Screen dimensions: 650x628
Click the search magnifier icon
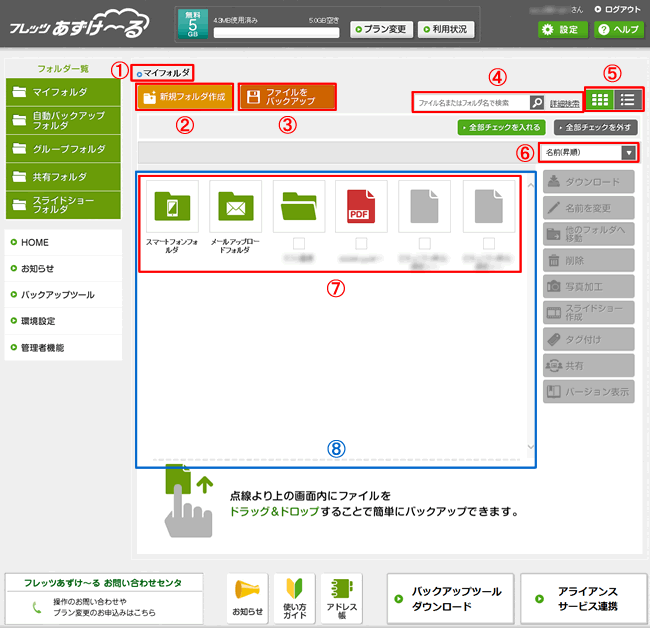pos(537,102)
